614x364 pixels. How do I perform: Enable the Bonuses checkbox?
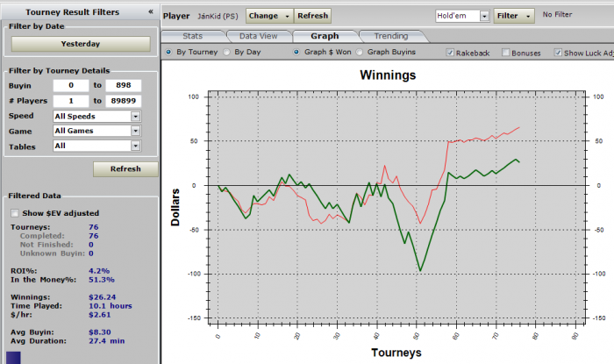(506, 53)
